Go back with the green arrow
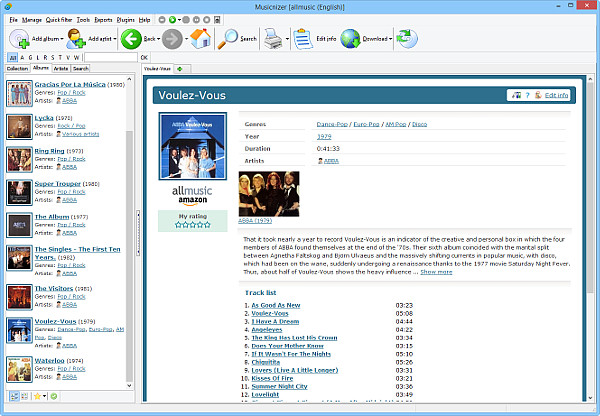Screen dimensions: 600x416 point(131,39)
